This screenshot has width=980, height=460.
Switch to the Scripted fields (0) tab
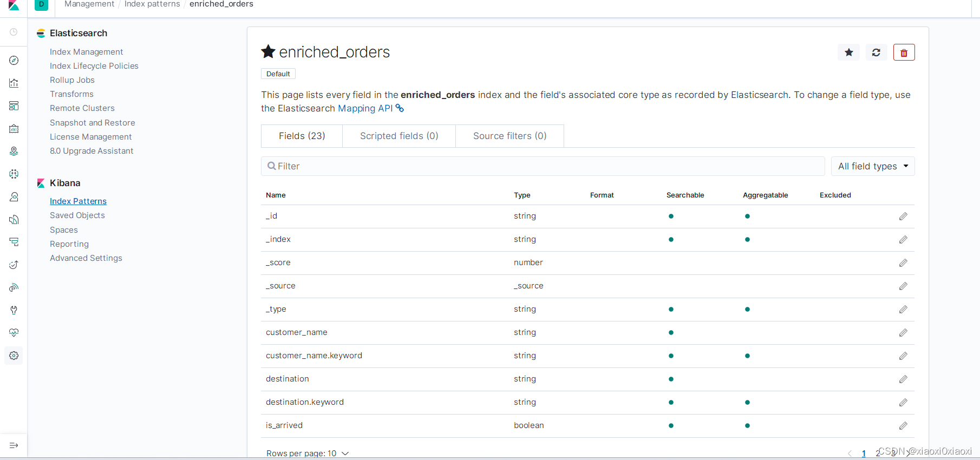point(399,136)
